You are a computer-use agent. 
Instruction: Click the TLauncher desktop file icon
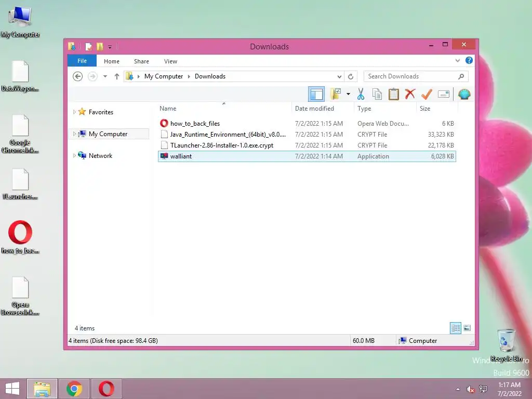[20, 184]
